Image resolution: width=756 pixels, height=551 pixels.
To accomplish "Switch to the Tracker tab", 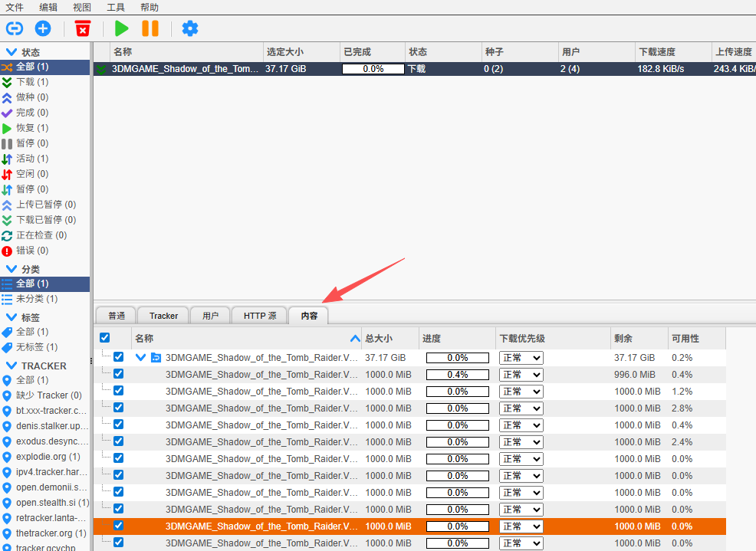I will click(163, 316).
